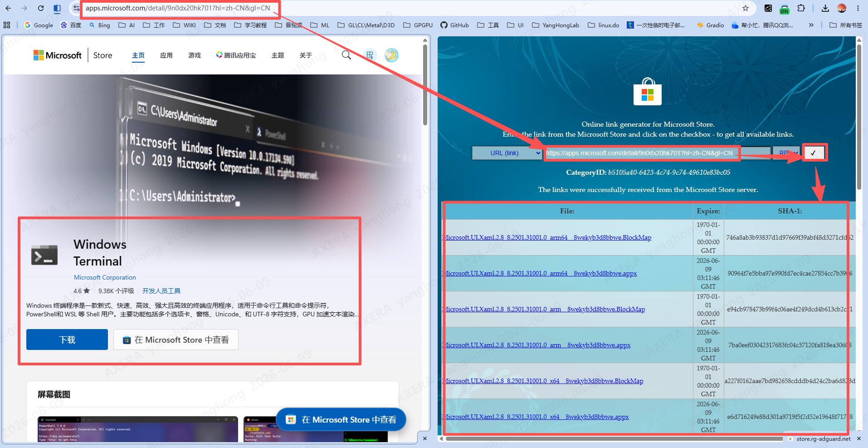Click the Windows Terminal app icon

pos(44,255)
